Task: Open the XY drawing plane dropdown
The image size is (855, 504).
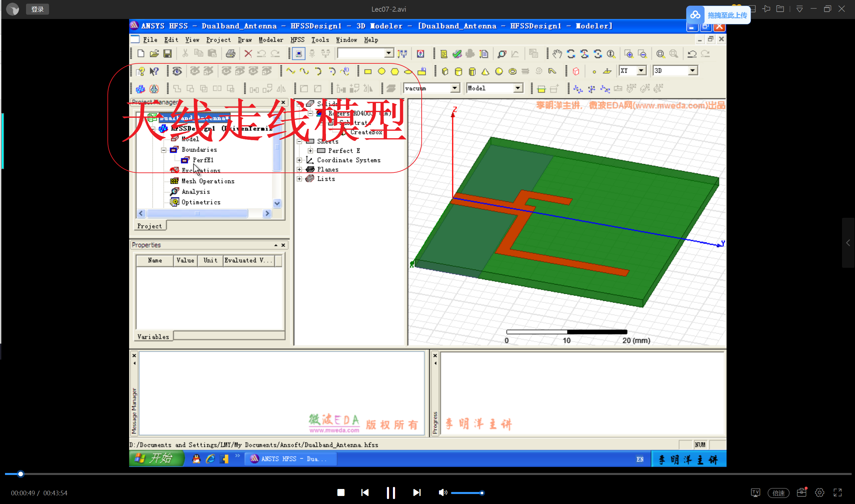Action: tap(641, 71)
